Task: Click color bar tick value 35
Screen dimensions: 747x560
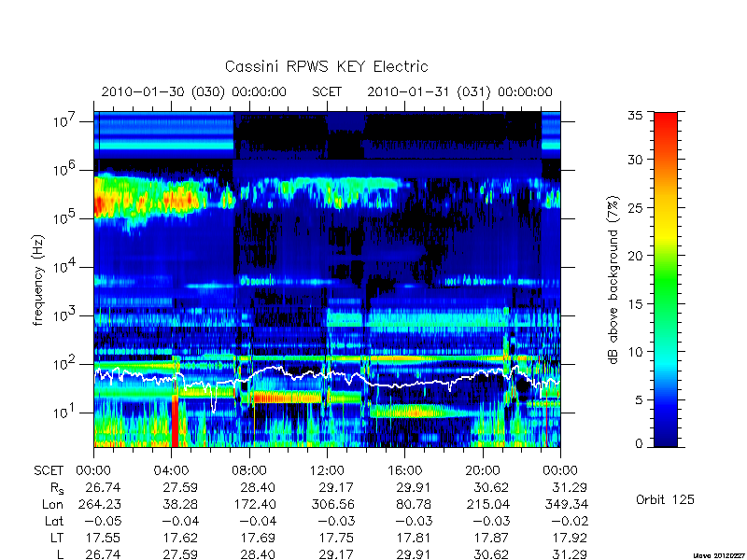Action: 635,116
